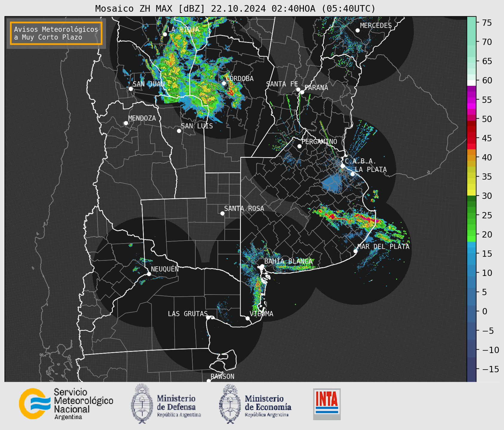Viewport: 504px width, 430px height.
Task: Click the white 60 dBZ color band
Action: [x=471, y=83]
